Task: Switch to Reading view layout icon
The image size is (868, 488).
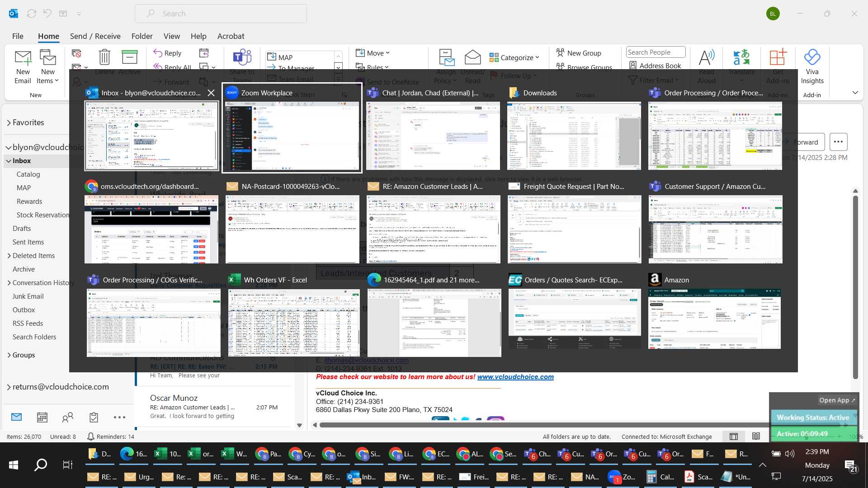Action: pos(756,436)
